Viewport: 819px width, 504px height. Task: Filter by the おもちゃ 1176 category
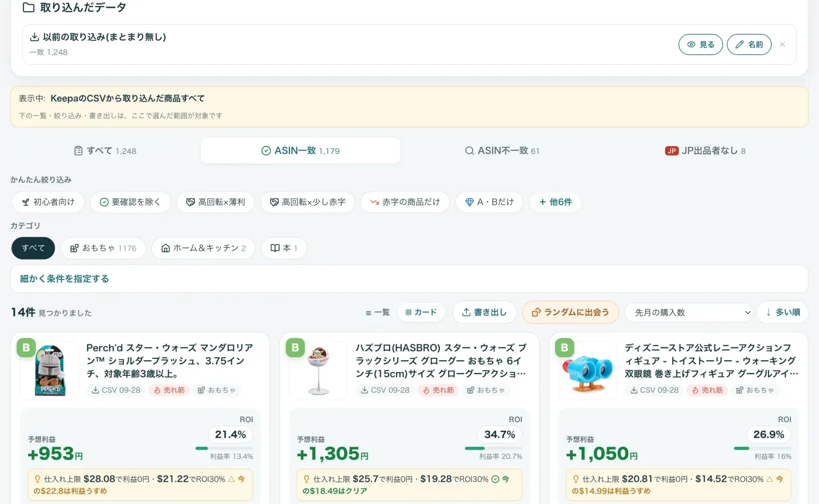[x=103, y=248]
